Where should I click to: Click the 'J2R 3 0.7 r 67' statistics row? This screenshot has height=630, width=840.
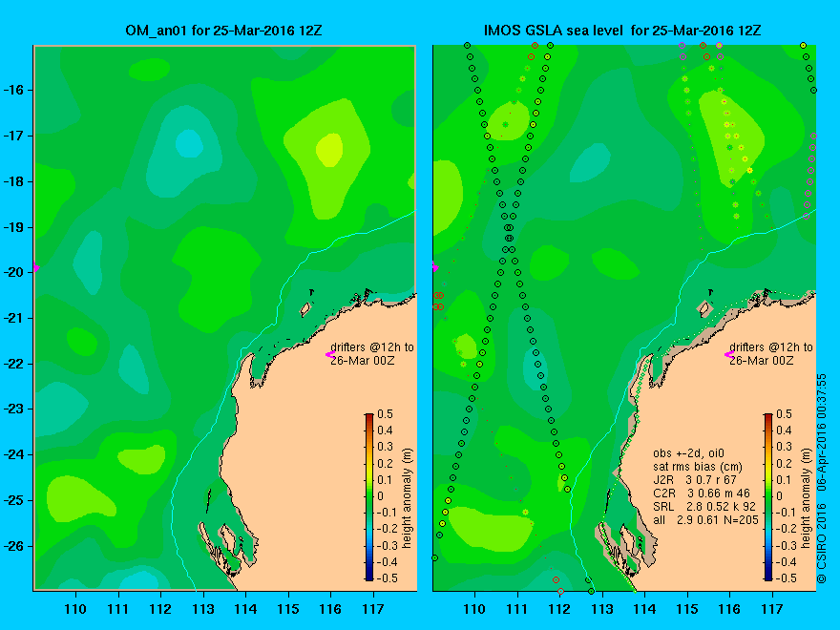pos(695,480)
